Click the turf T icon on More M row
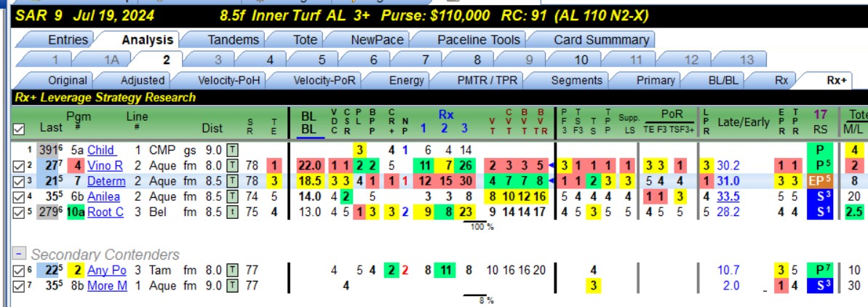Viewport: 868px width, 307px height. (234, 286)
